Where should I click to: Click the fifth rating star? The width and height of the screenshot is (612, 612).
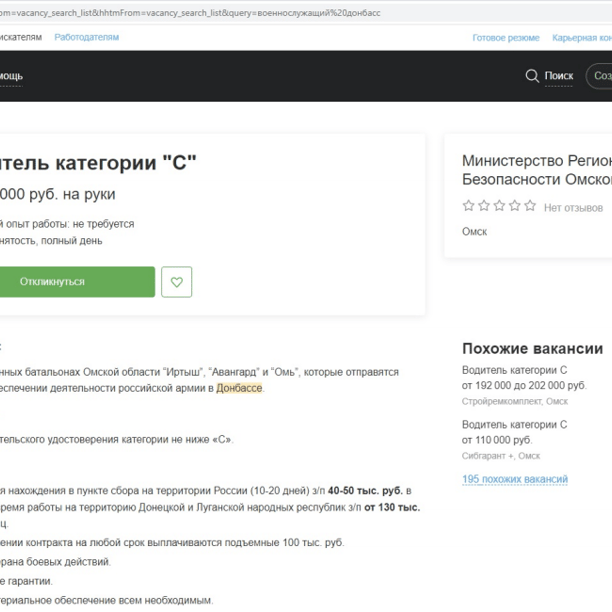tap(530, 205)
